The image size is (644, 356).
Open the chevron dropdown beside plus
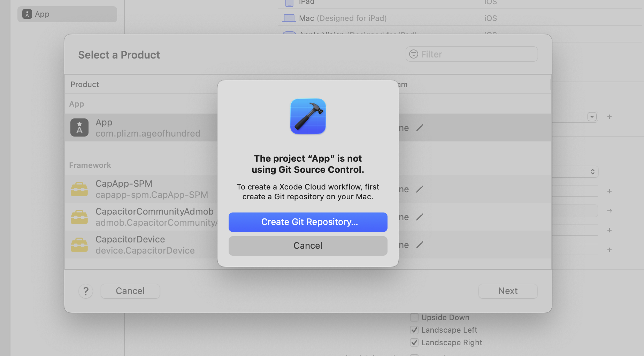click(x=592, y=117)
